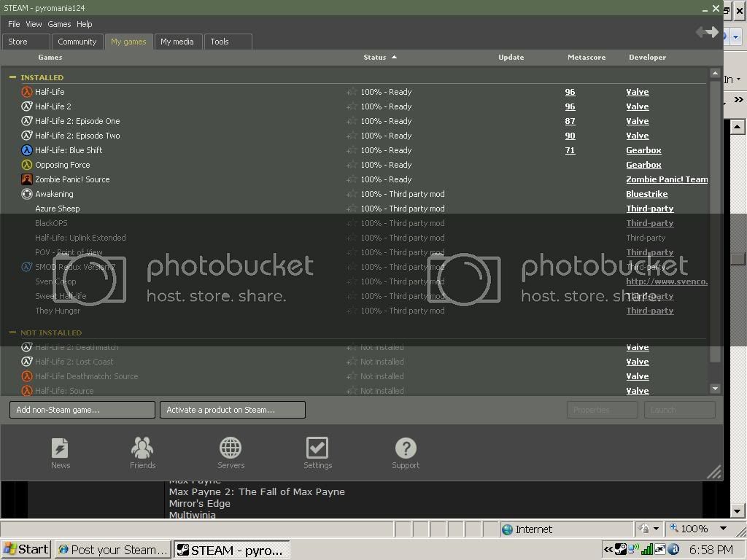This screenshot has height=560, width=747.
Task: Click Activate a product on Steam button
Action: click(233, 410)
